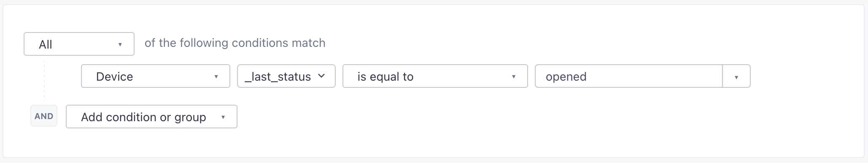Click arrow icon on Add condition or group

point(223,117)
